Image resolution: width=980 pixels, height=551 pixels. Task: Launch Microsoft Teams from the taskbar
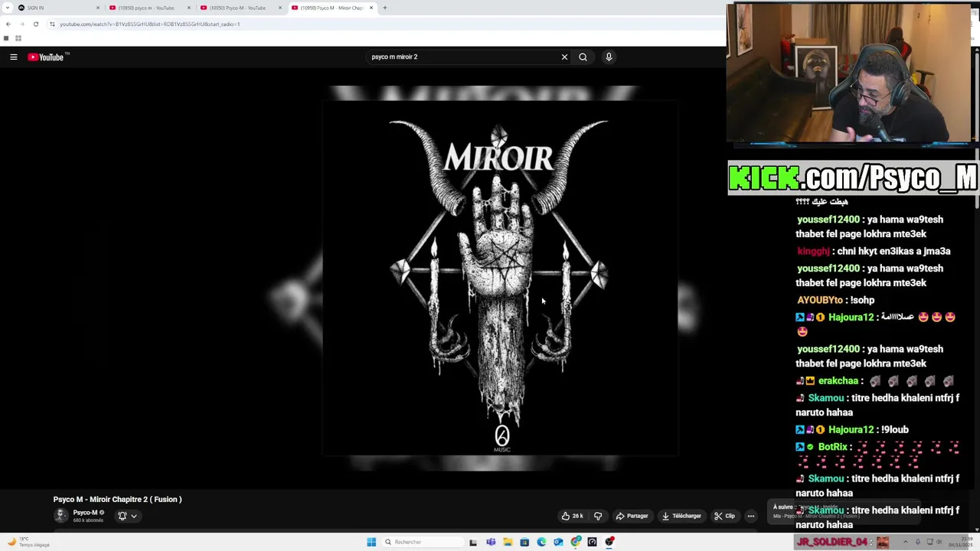tap(491, 542)
